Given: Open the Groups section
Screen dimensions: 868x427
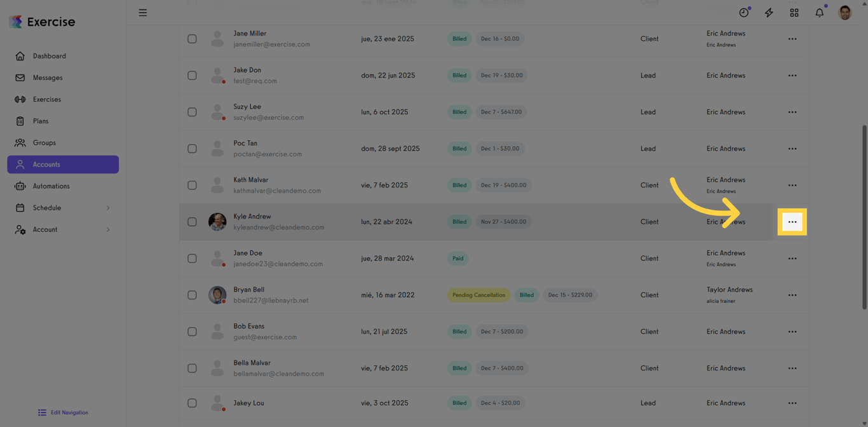Looking at the screenshot, I should tap(44, 142).
